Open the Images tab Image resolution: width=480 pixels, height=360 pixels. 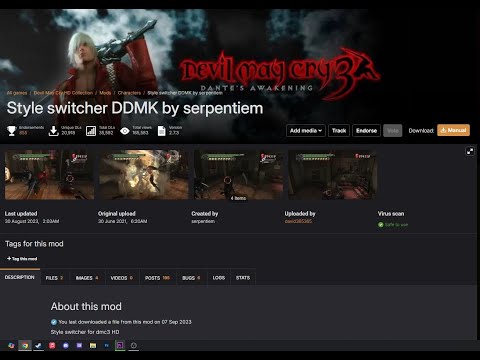pyautogui.click(x=87, y=278)
